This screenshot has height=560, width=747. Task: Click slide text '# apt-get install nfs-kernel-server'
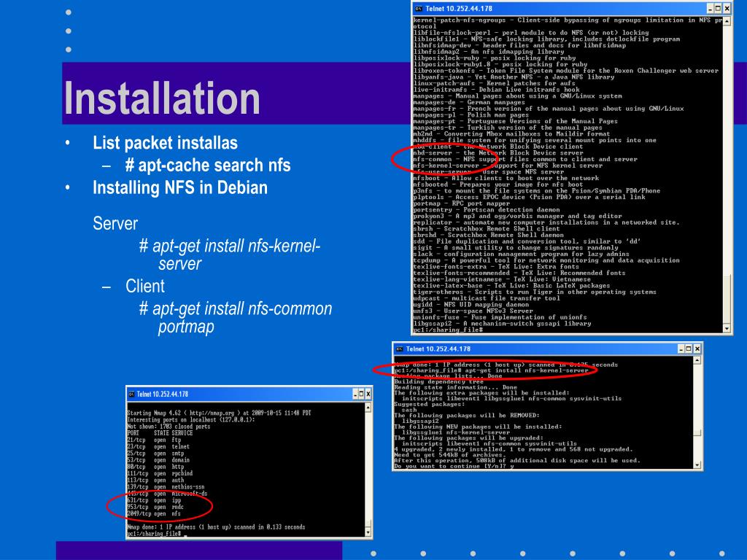click(230, 254)
